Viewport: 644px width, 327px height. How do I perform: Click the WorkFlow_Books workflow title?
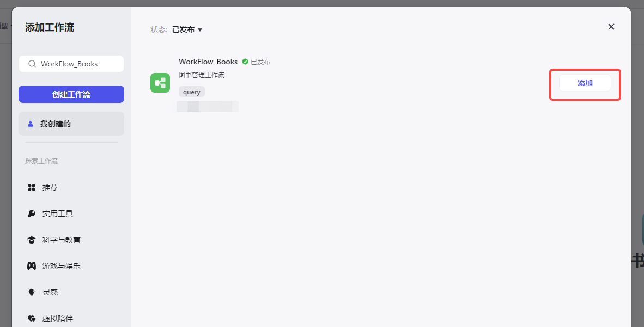pyautogui.click(x=208, y=62)
